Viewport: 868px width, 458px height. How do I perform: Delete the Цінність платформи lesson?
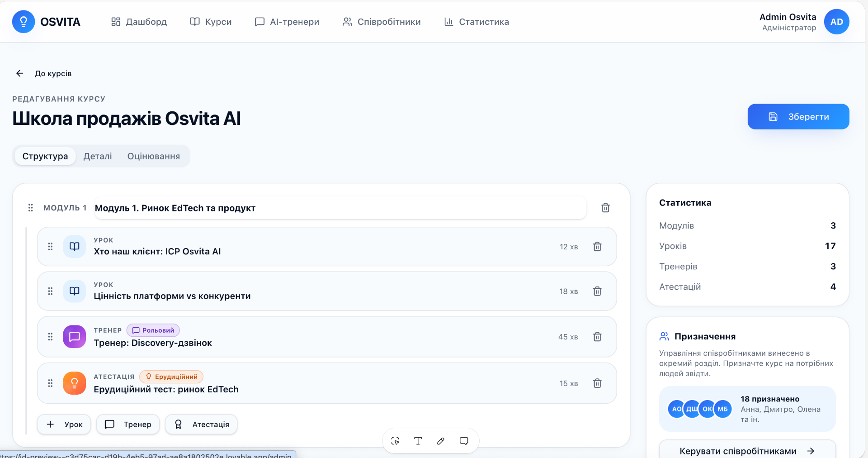click(597, 291)
